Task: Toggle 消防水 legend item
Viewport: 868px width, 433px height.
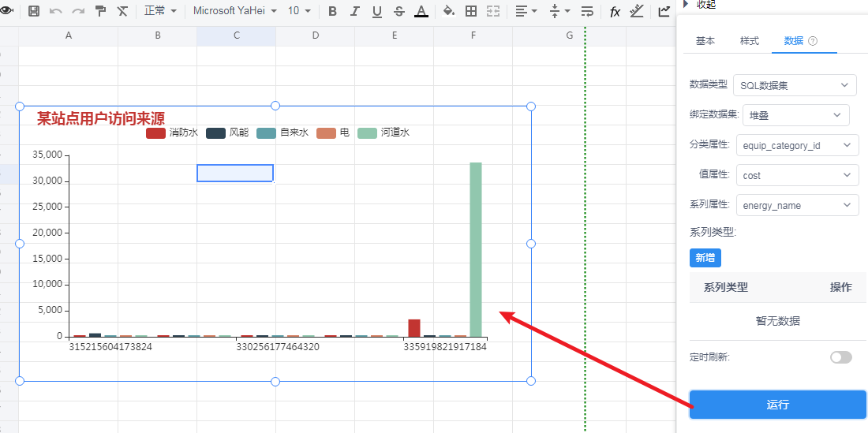Action: 171,133
